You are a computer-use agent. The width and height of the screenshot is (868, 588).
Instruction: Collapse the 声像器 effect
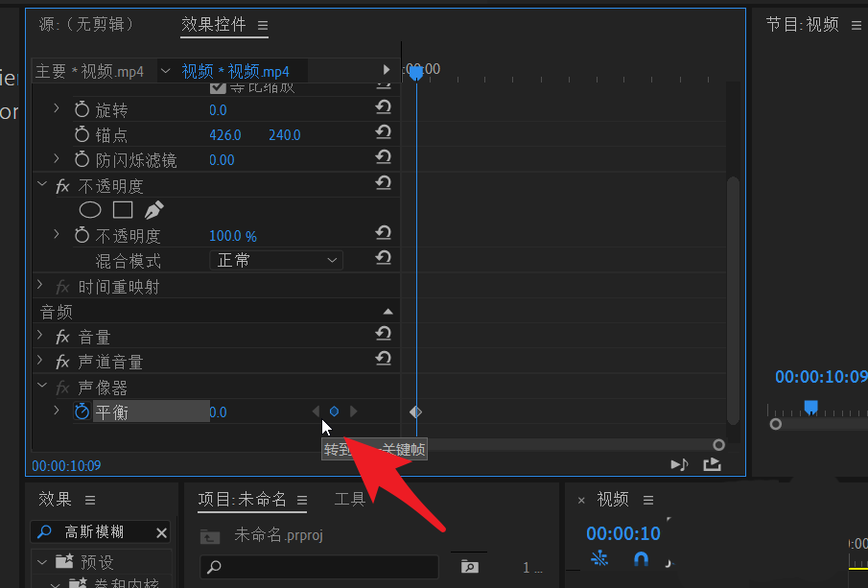coord(41,387)
